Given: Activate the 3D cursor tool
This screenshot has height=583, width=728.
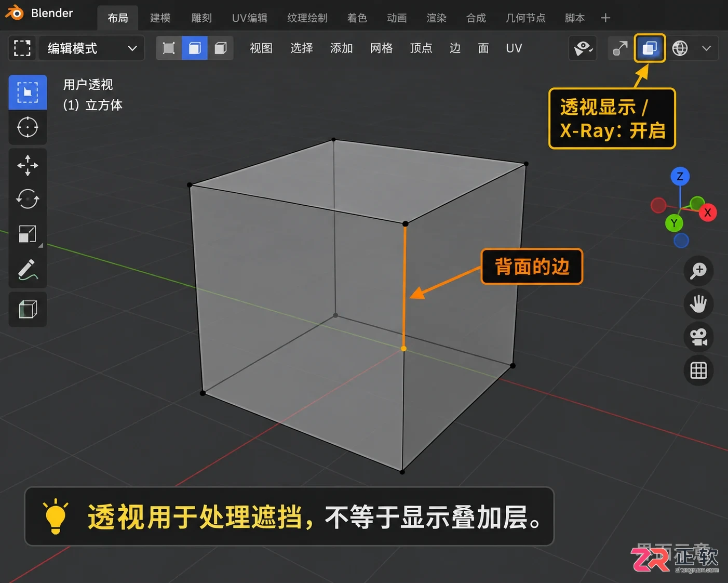Looking at the screenshot, I should coord(28,127).
